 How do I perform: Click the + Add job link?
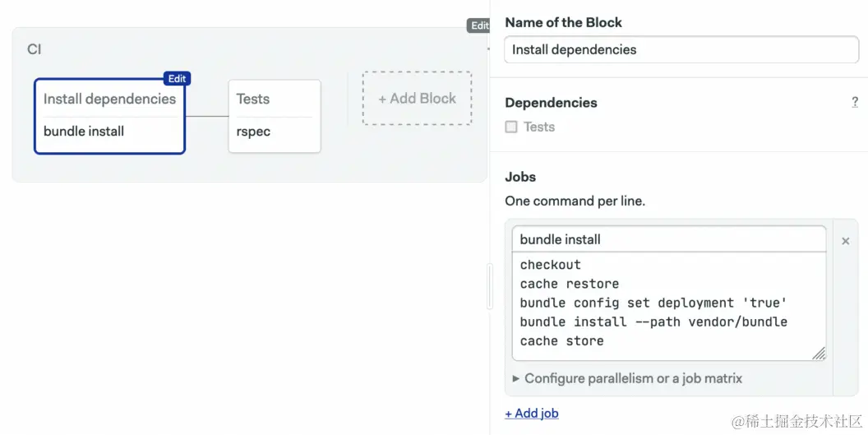coord(532,414)
